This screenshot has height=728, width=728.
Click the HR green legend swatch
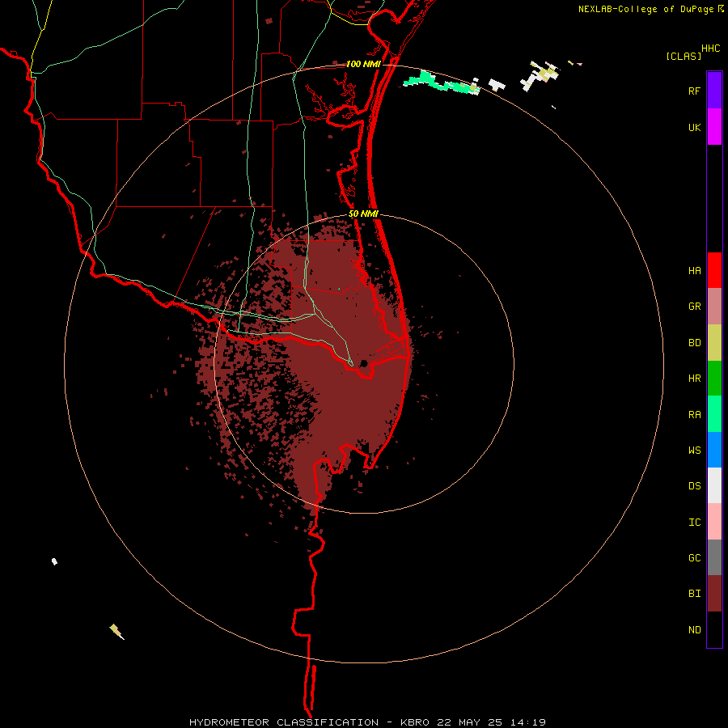point(714,379)
